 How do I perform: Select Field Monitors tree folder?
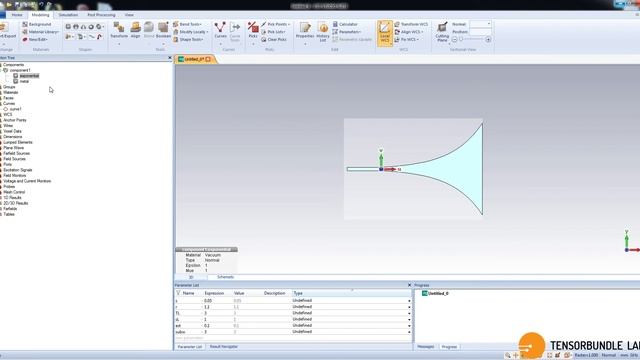point(15,175)
